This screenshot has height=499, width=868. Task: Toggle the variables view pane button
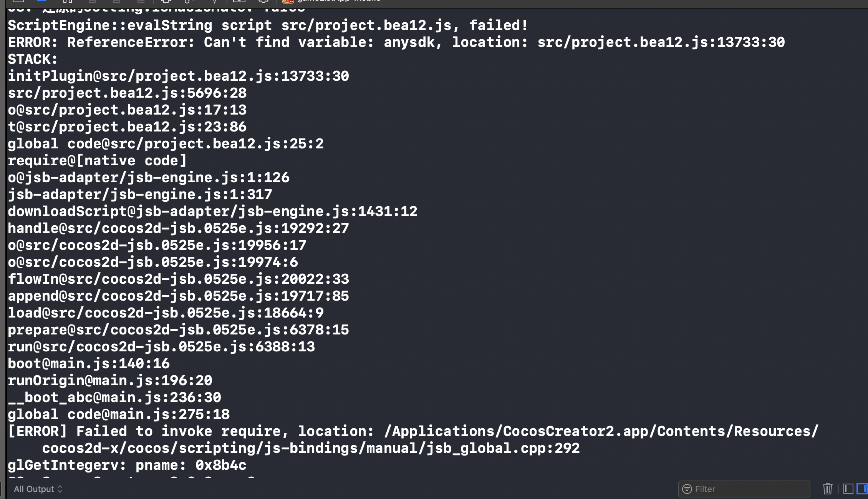coord(848,489)
